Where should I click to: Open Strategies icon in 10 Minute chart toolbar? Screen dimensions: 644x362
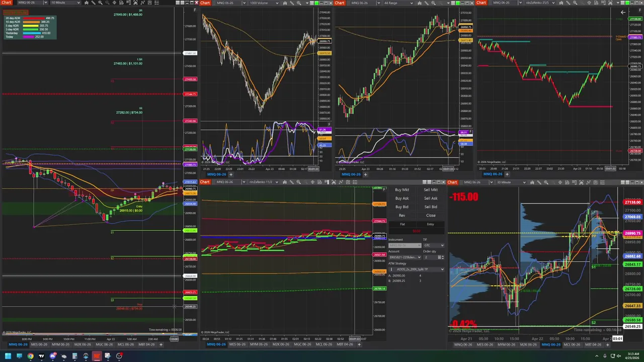[149, 3]
